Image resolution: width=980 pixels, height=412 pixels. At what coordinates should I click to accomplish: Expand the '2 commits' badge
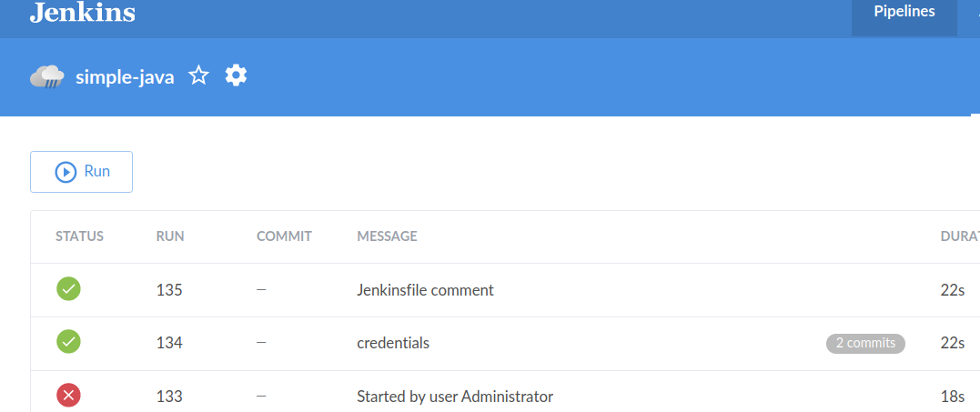point(865,343)
